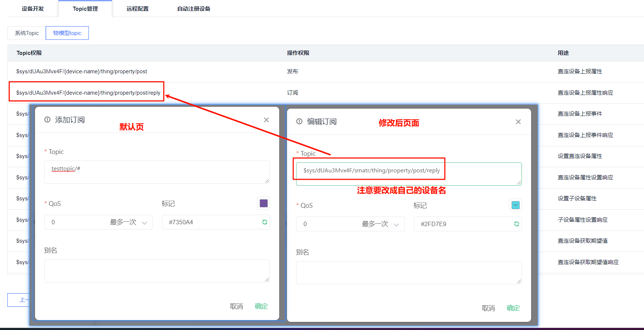Click the 直连设备属性设置响应 usage text
Screen dimensions: 644x330
(585, 178)
